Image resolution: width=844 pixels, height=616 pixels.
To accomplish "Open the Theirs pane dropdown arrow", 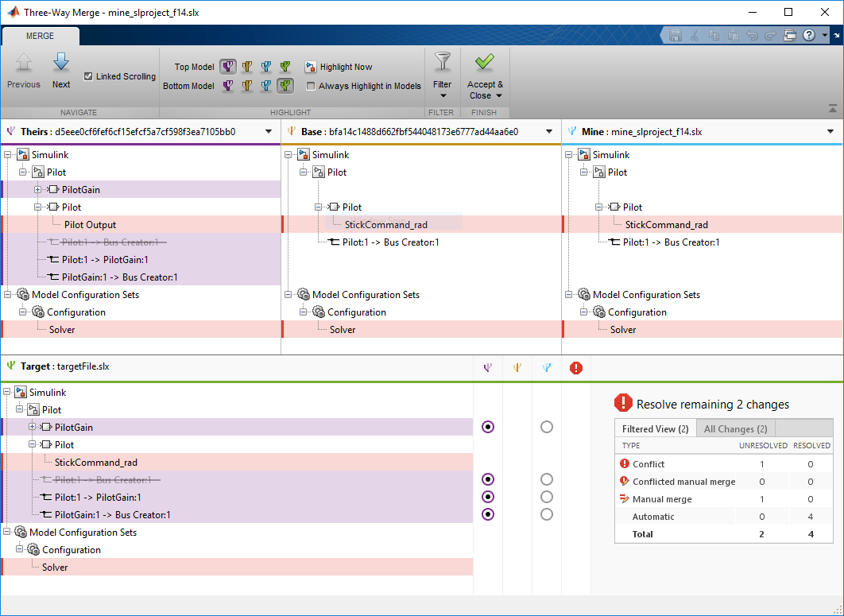I will (269, 132).
